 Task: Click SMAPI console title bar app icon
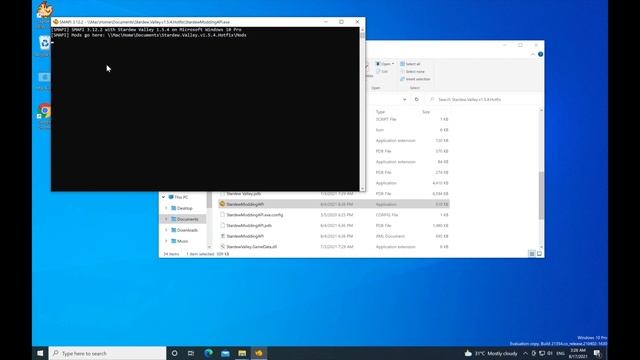56,22
